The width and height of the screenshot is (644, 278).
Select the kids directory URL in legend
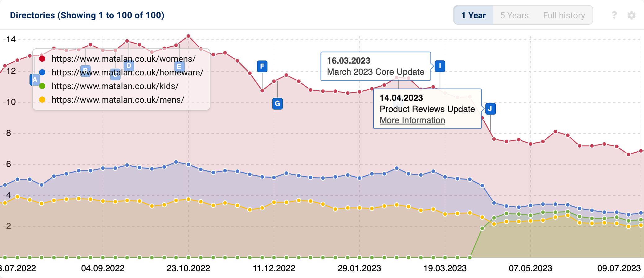pos(115,86)
